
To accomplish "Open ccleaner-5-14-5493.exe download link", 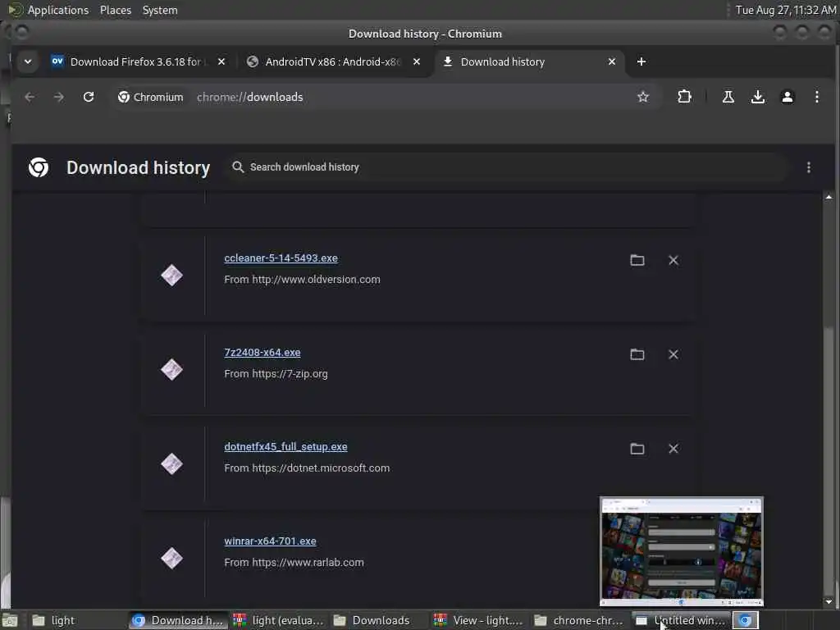I will [281, 258].
